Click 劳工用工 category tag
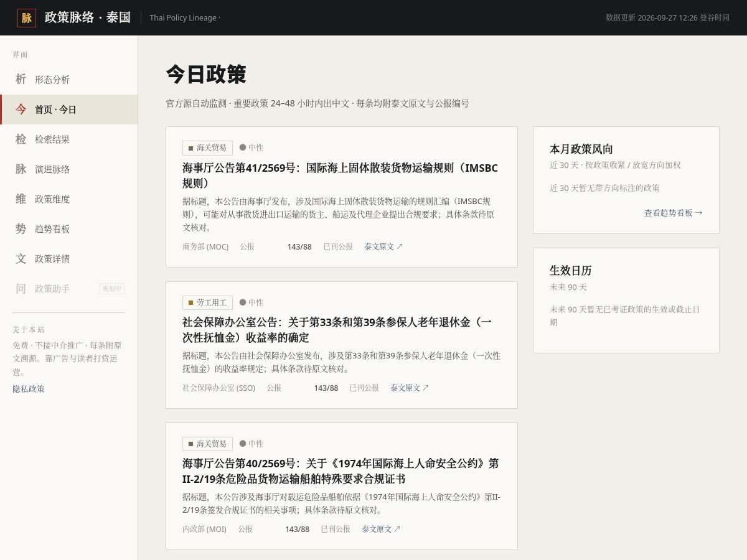Screen dimensions: 747x560 pos(207,302)
